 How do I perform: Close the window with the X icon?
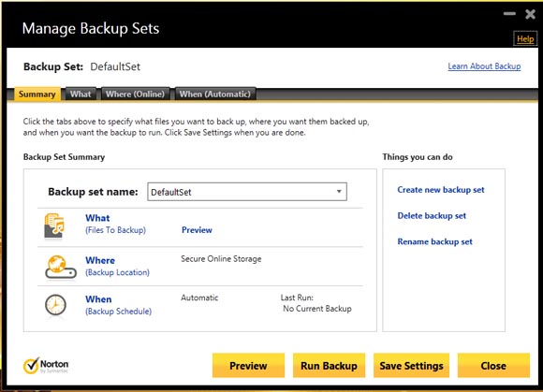click(x=530, y=14)
